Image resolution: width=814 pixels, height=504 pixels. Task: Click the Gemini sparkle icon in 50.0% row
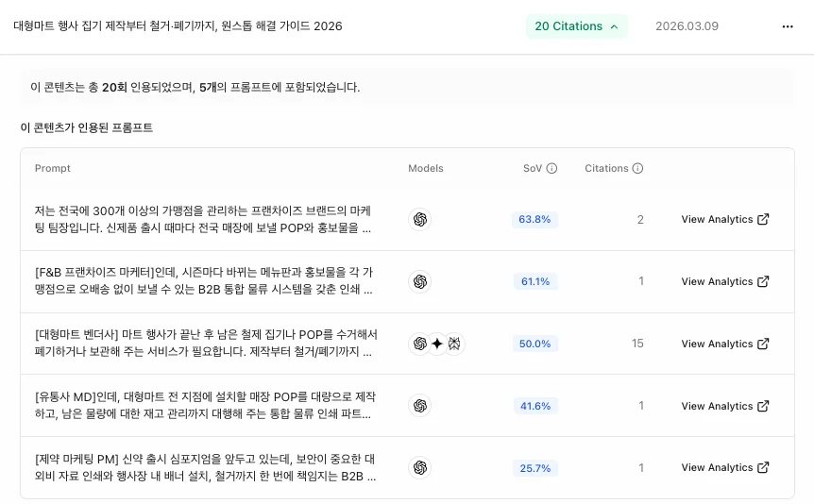click(437, 344)
